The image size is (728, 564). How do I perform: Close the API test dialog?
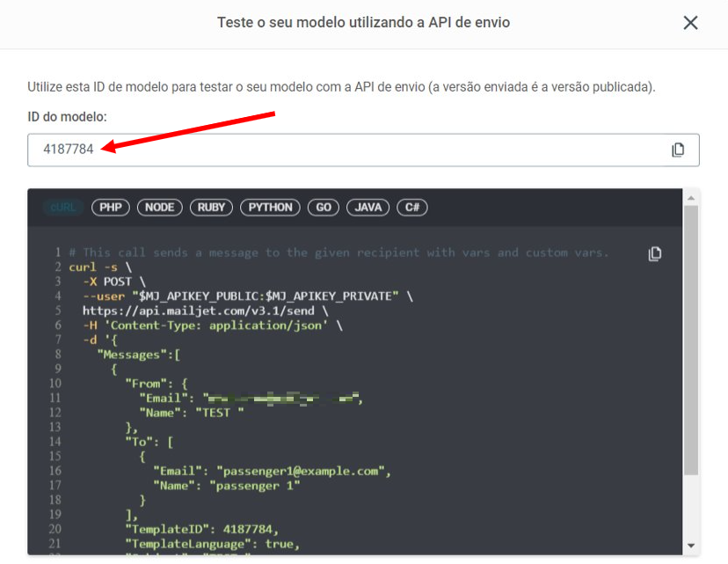(x=690, y=22)
